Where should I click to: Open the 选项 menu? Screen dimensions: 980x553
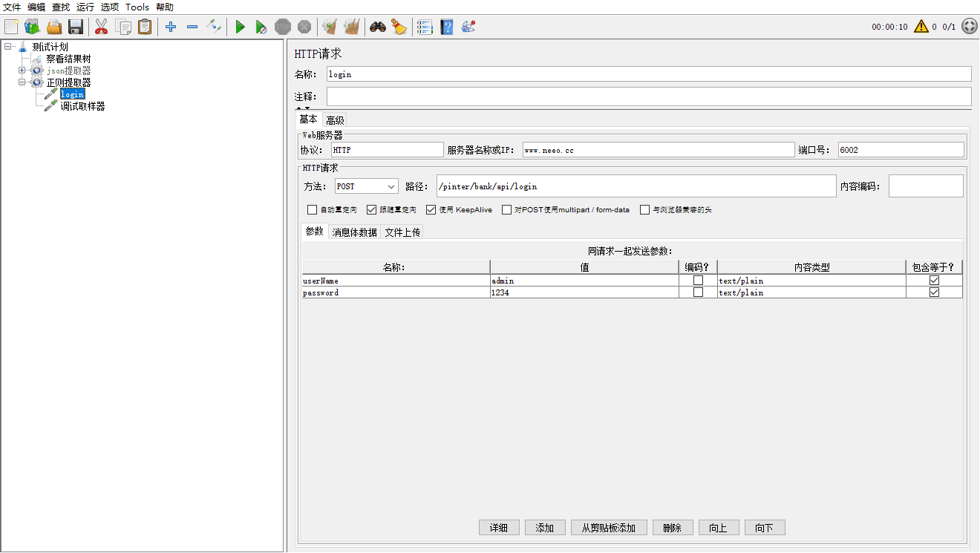click(x=110, y=7)
